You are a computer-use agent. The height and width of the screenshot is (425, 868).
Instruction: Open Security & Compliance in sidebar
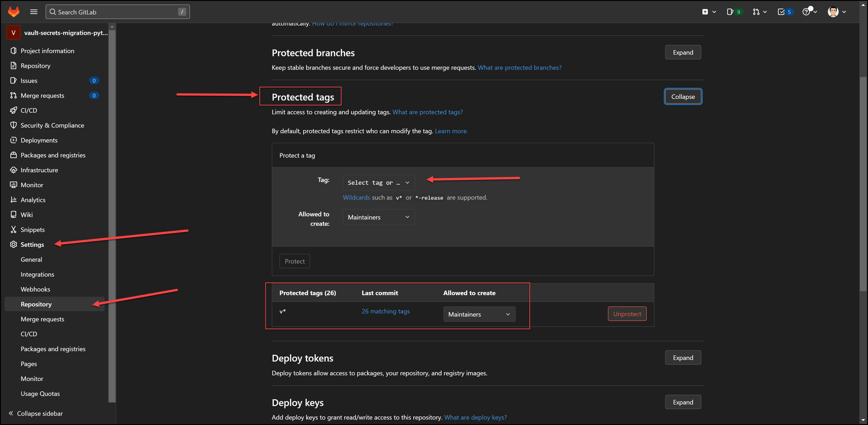52,125
